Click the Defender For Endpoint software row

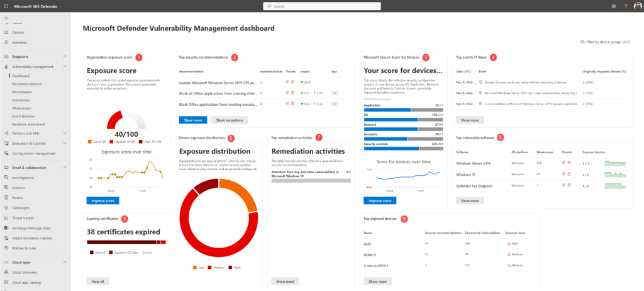(541, 186)
